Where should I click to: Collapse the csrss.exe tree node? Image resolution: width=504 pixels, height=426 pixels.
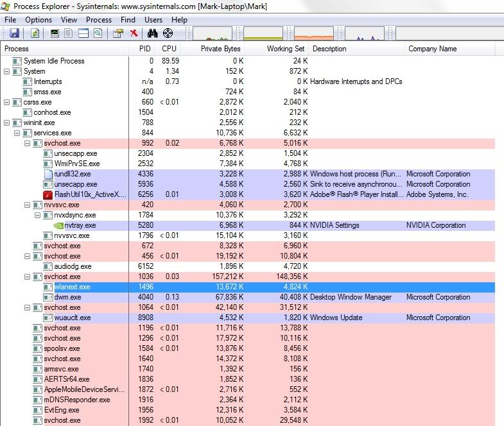point(6,102)
